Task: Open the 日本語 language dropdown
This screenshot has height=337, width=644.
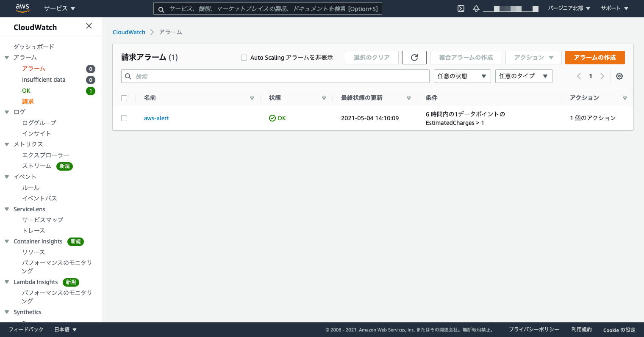Action: coord(66,329)
